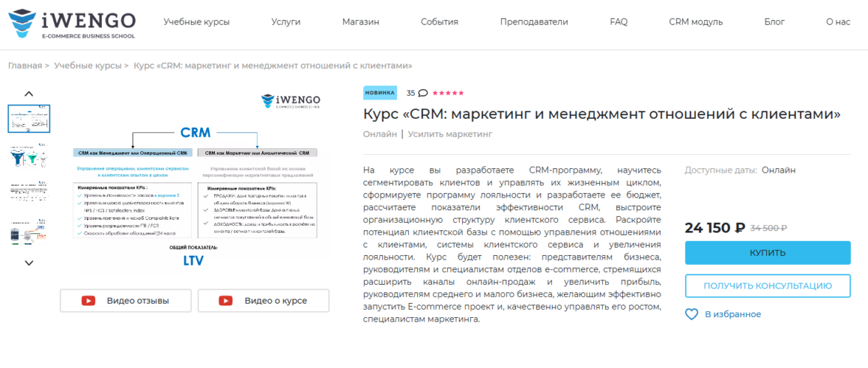Open the Учебные курсы menu
Screen dimensions: 868x368
(x=196, y=22)
